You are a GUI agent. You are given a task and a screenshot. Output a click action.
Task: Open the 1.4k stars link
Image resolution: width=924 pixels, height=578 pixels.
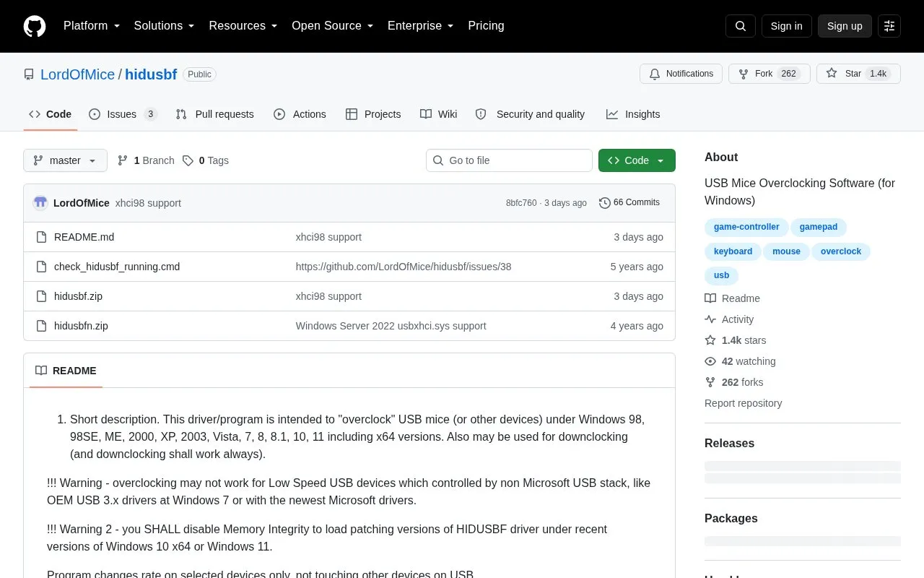[x=736, y=340]
